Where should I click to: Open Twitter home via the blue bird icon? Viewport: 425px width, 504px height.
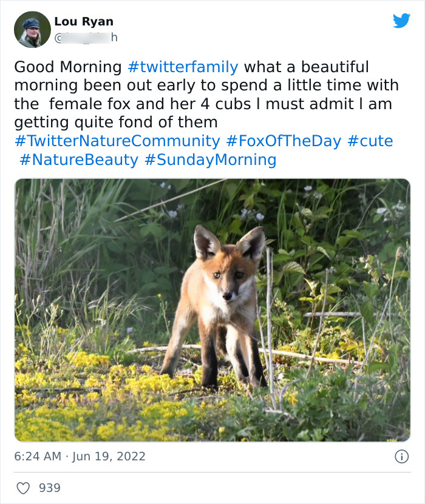tap(401, 21)
